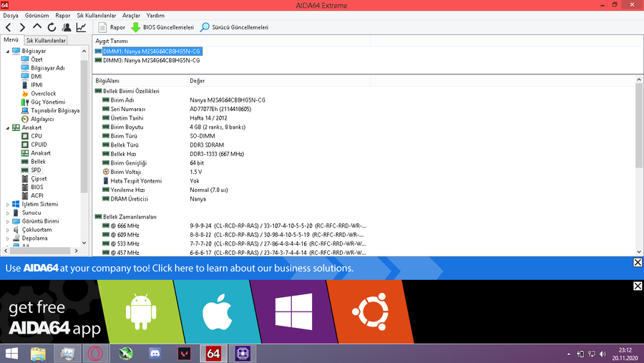Collapse the Anakart parent tree node
644x363 pixels.
(7, 128)
